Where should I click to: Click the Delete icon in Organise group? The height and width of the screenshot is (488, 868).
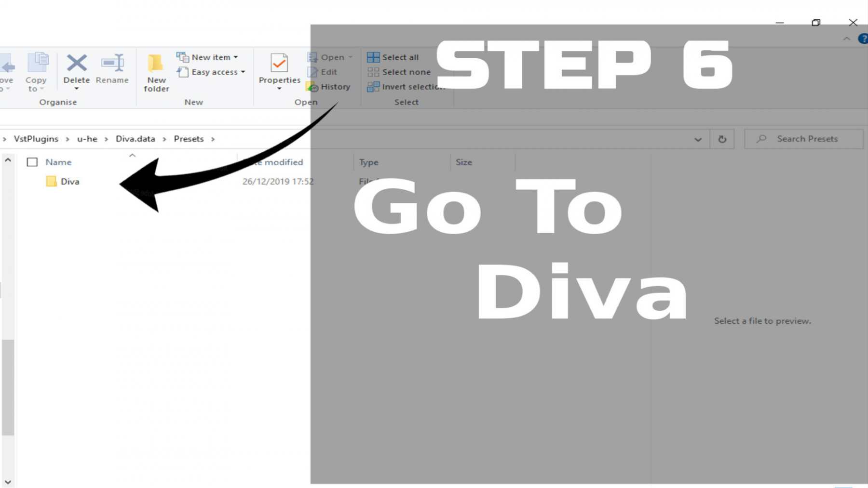point(77,63)
